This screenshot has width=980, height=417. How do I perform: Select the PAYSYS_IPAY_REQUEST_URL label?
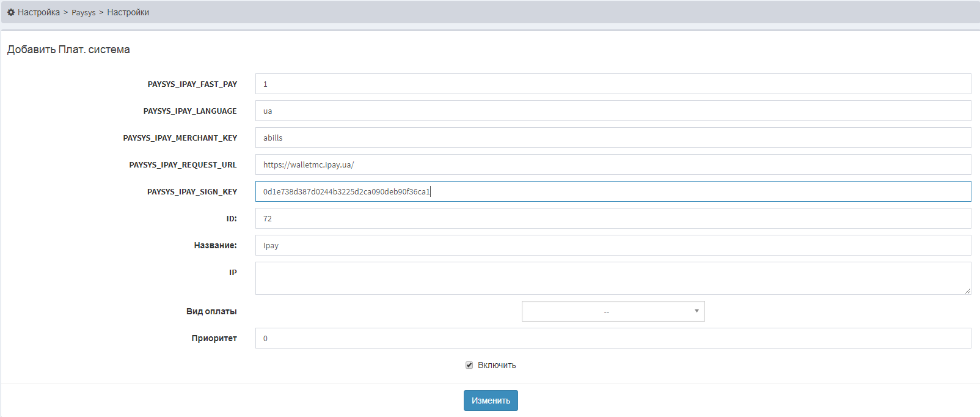tap(183, 164)
